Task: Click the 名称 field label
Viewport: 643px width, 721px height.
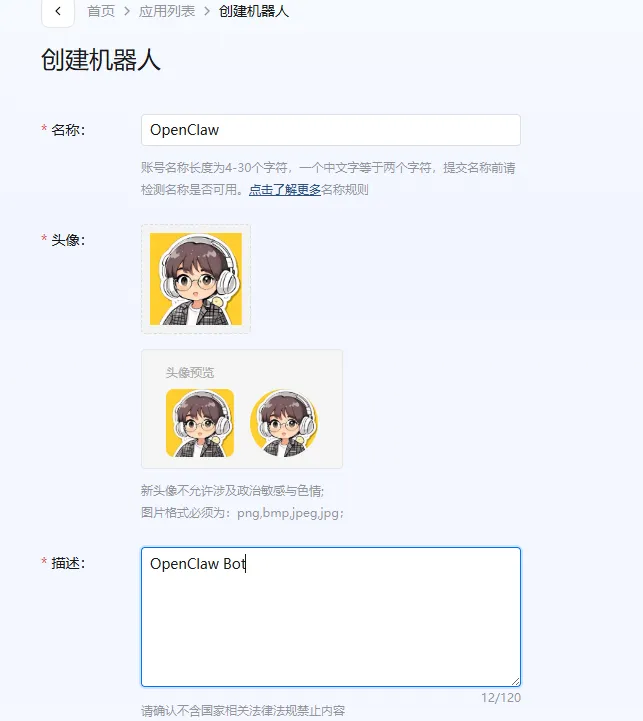Action: coord(68,130)
